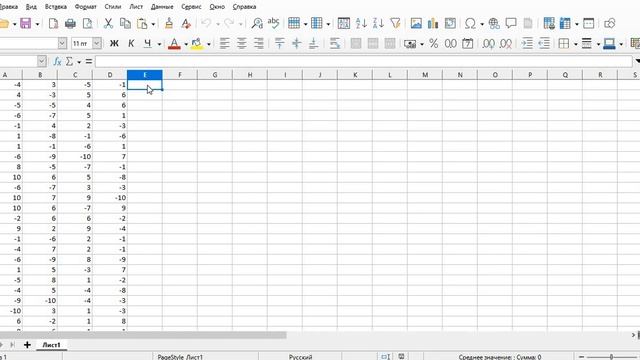The image size is (640, 360).
Task: Align cell contents left
Action: (x=224, y=43)
